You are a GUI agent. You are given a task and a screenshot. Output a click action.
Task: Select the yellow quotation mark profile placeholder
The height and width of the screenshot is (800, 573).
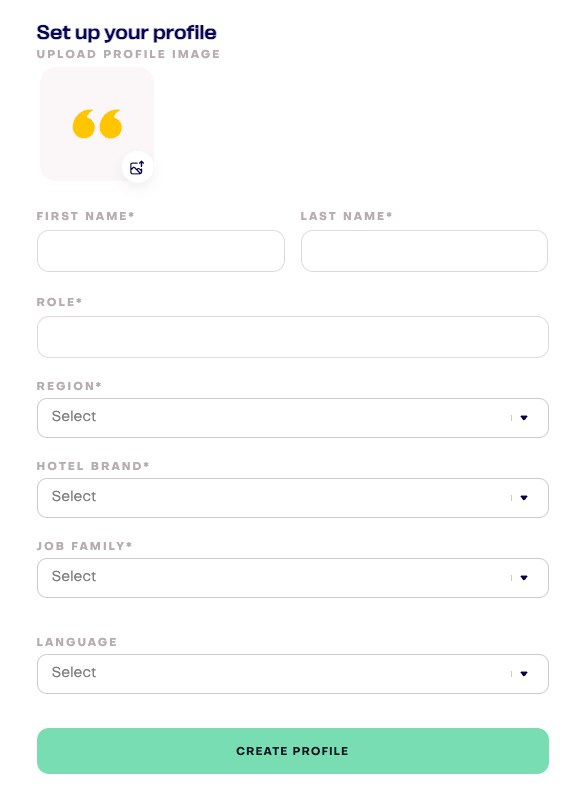point(97,124)
